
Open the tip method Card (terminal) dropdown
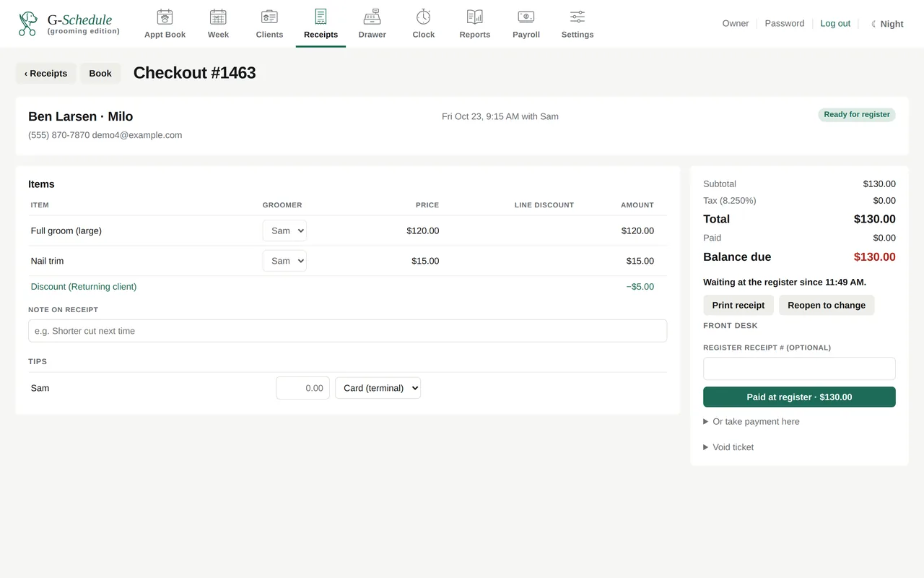coord(378,388)
